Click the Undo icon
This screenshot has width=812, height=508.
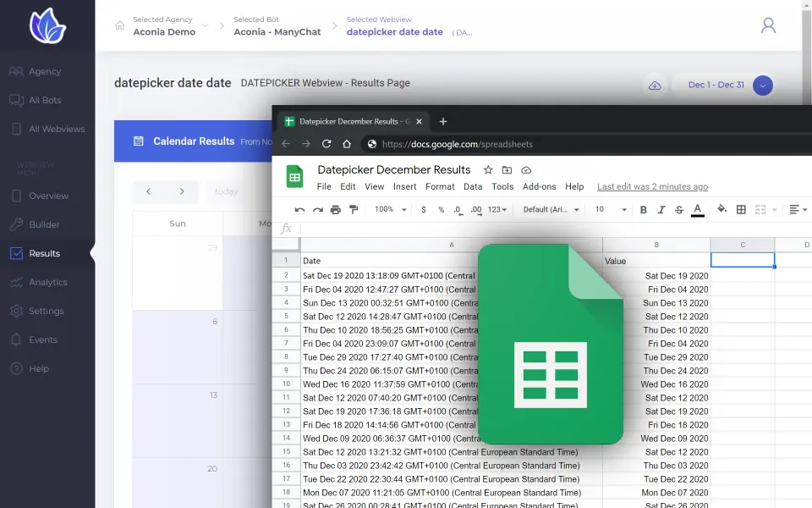299,208
